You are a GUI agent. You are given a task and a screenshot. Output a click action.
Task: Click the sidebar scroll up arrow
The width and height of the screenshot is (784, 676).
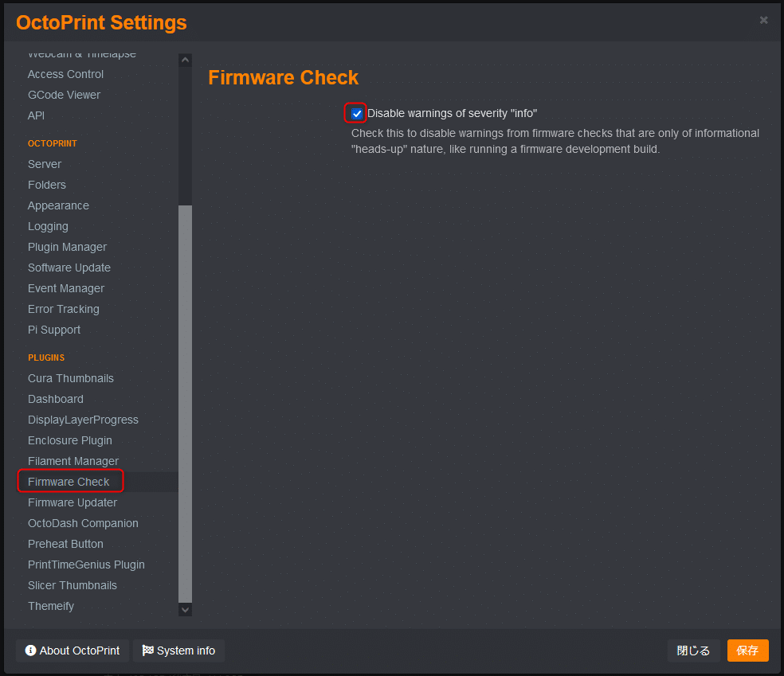click(x=185, y=60)
